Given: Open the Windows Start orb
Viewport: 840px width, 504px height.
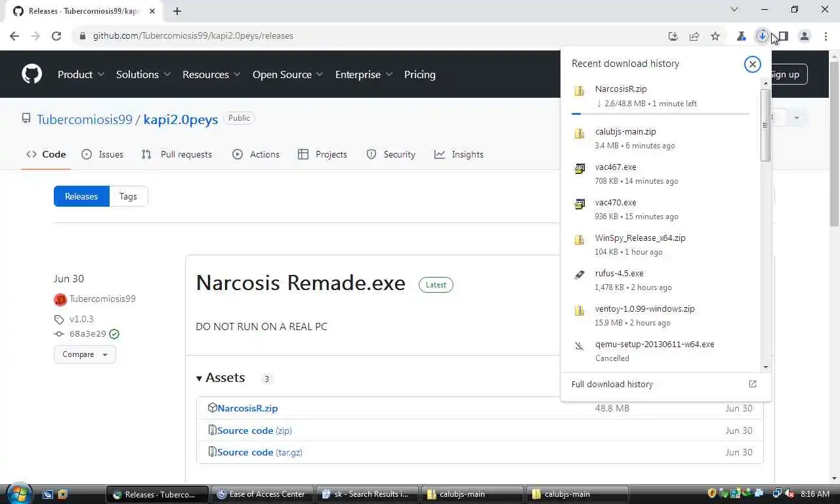Looking at the screenshot, I should [18, 493].
